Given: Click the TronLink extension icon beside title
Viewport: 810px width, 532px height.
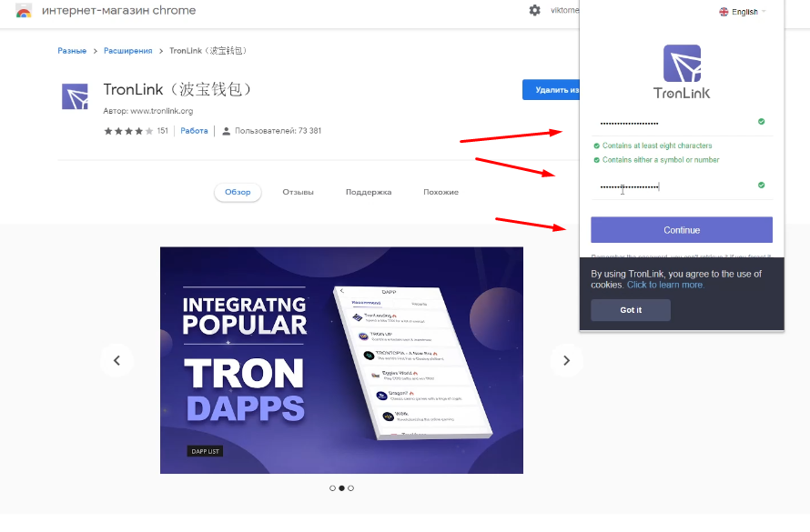Looking at the screenshot, I should coord(75,96).
